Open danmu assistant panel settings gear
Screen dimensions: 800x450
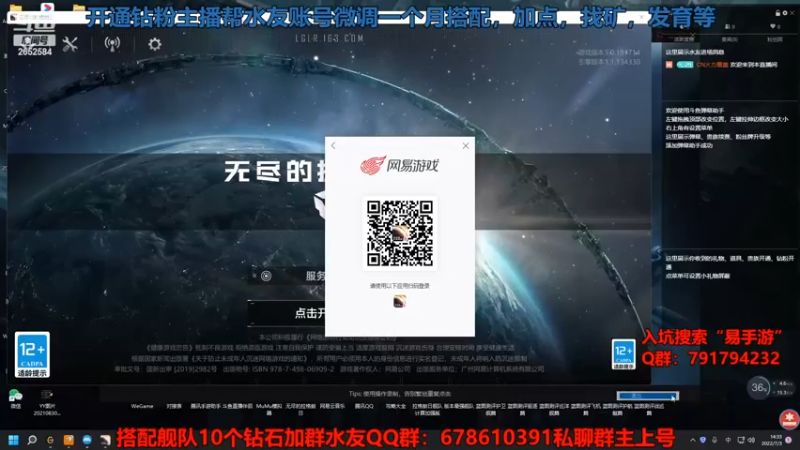[785, 13]
